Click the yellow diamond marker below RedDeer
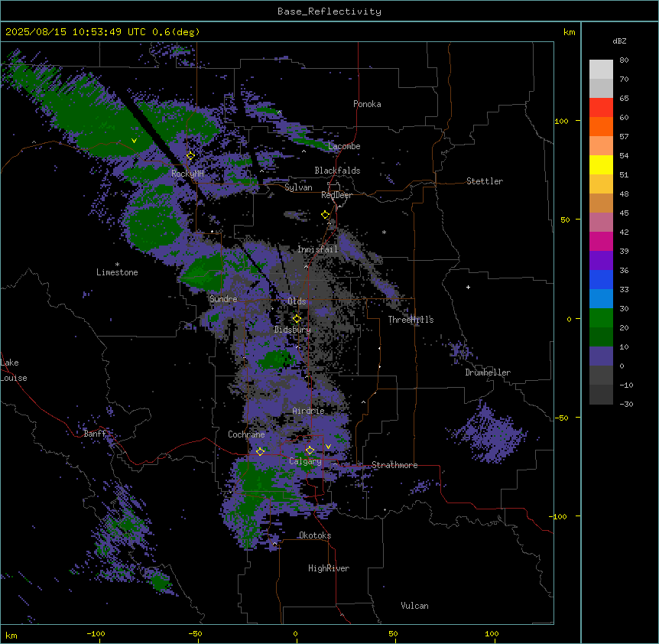Image resolution: width=659 pixels, height=644 pixels. [x=326, y=215]
